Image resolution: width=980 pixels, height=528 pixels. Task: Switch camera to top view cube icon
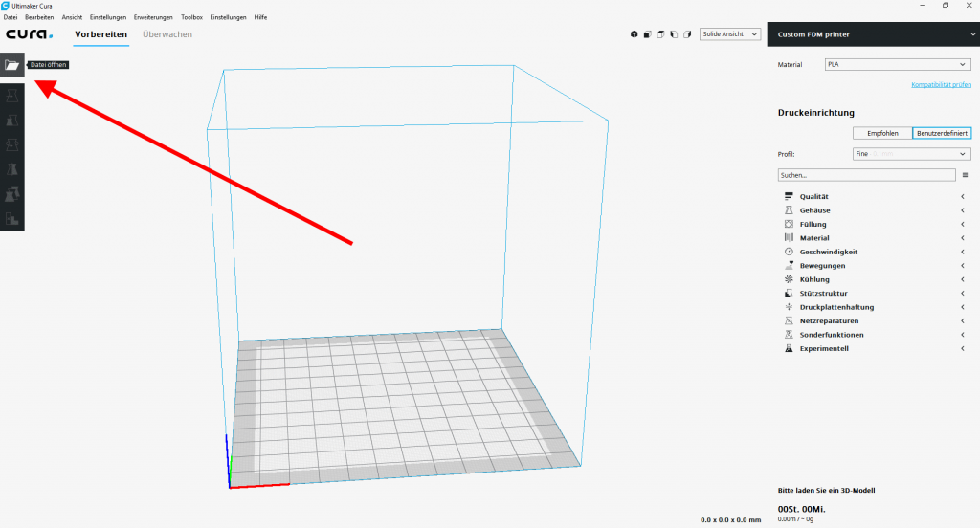point(660,34)
